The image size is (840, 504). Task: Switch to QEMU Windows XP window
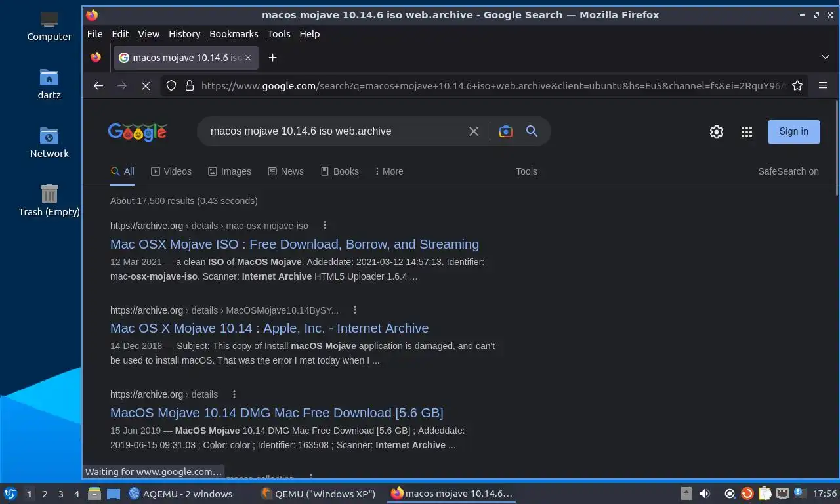pyautogui.click(x=318, y=493)
